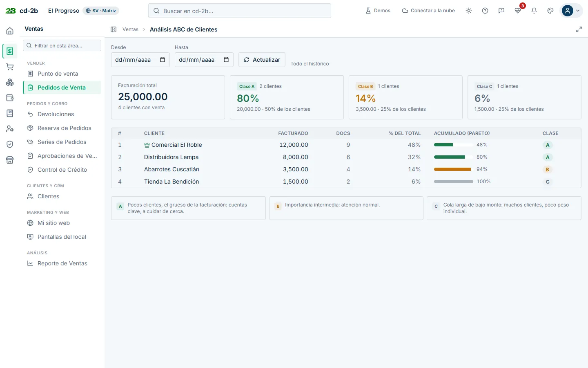Toggle the sidebar panel collapse icon

point(114,29)
